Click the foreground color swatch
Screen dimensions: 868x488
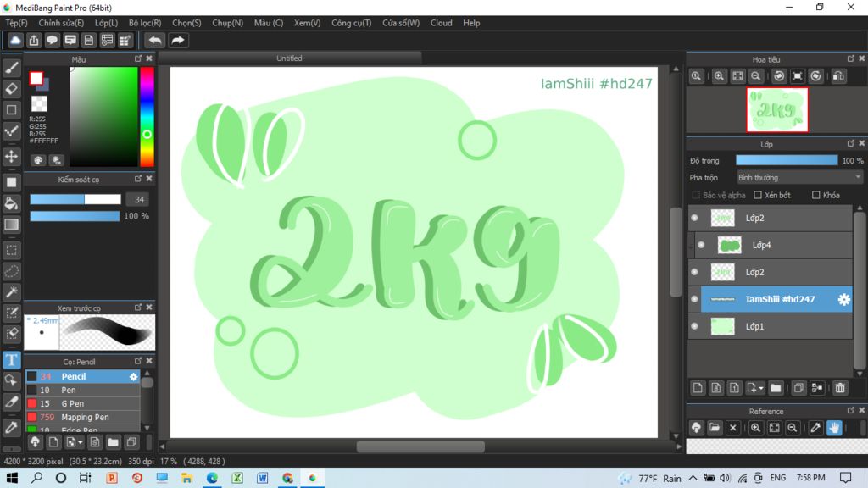[x=36, y=79]
